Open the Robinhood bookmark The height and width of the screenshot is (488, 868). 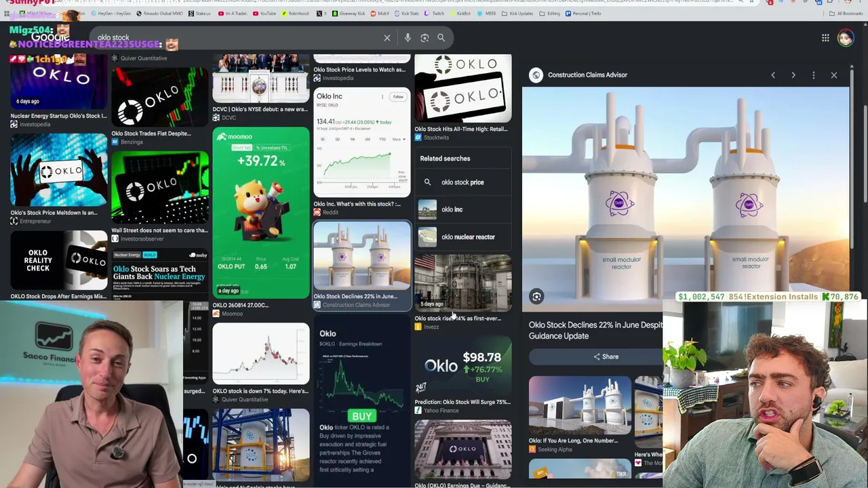click(296, 14)
